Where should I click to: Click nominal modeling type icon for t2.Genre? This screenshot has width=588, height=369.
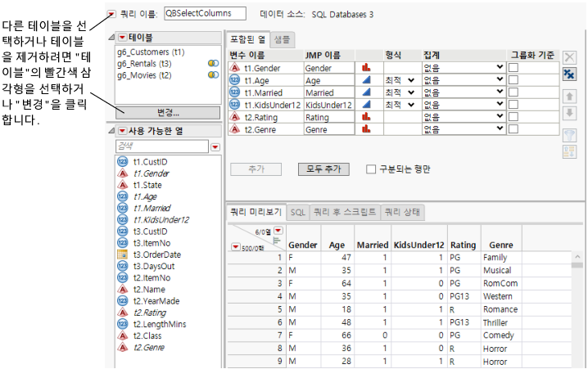(366, 129)
